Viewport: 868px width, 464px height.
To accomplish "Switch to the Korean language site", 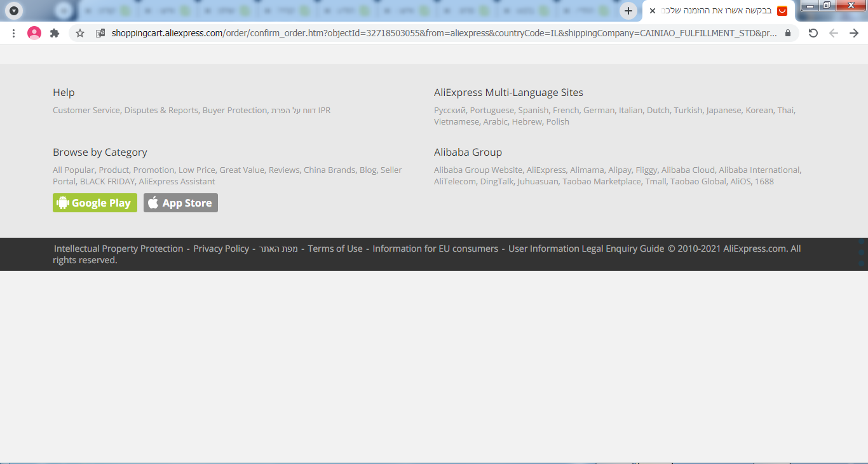I will tap(759, 110).
